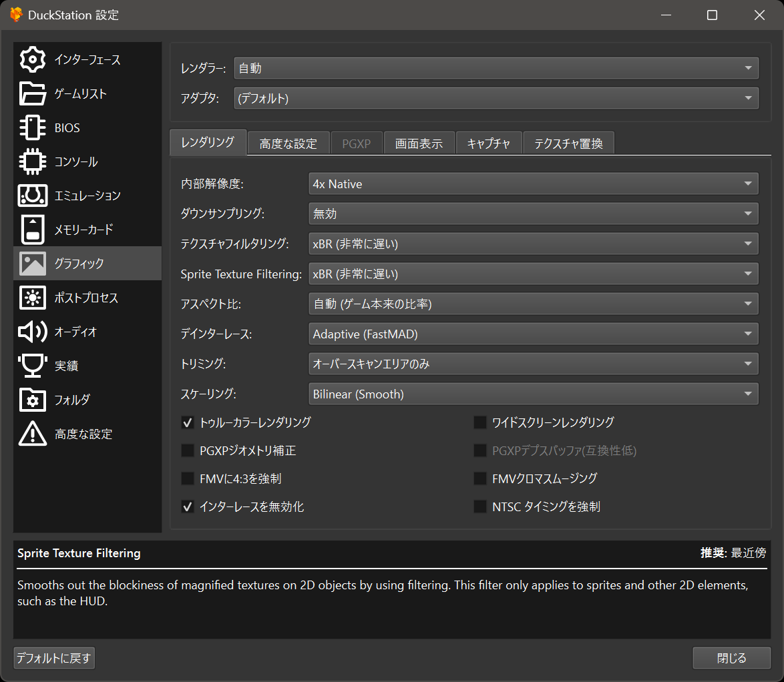Screen dimensions: 784x682
Task: Click the グラフィック picture icon
Action: pyautogui.click(x=33, y=264)
